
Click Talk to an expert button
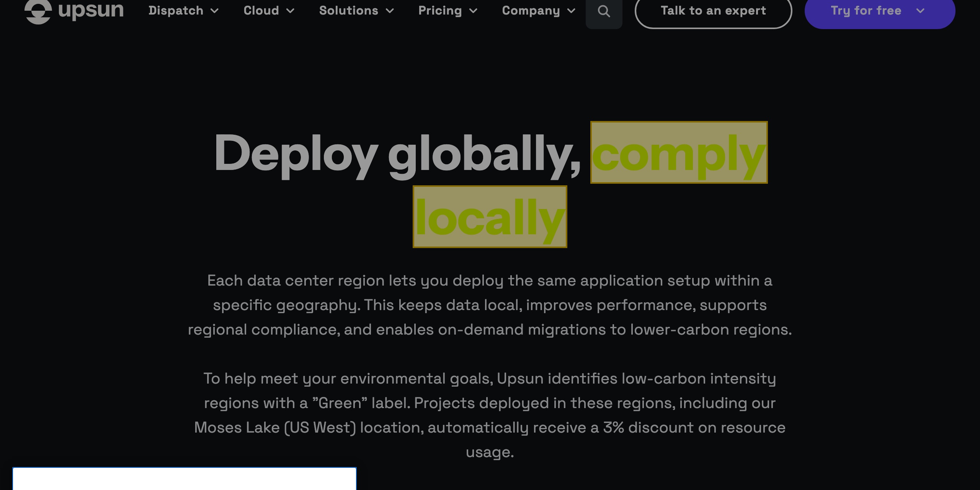coord(713,11)
